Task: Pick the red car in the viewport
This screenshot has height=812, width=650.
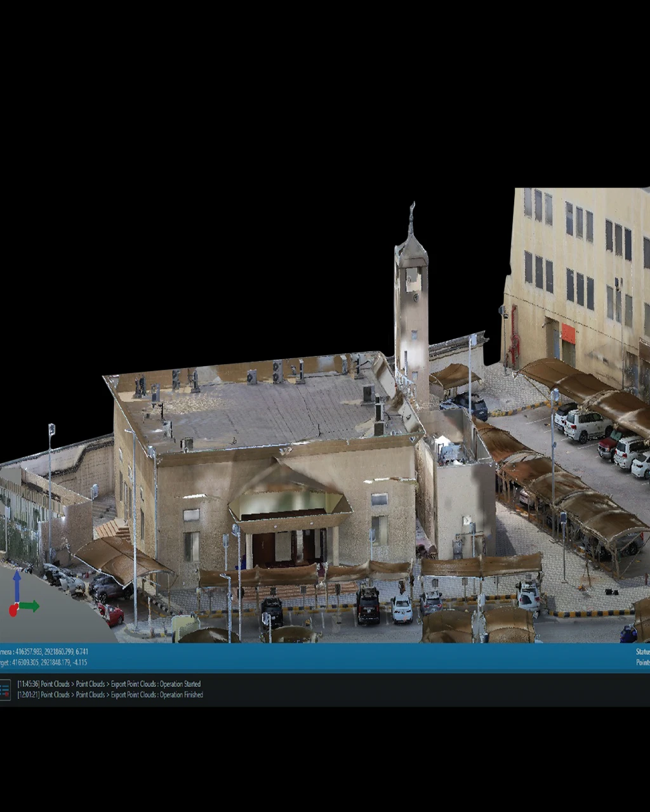Action: (111, 614)
